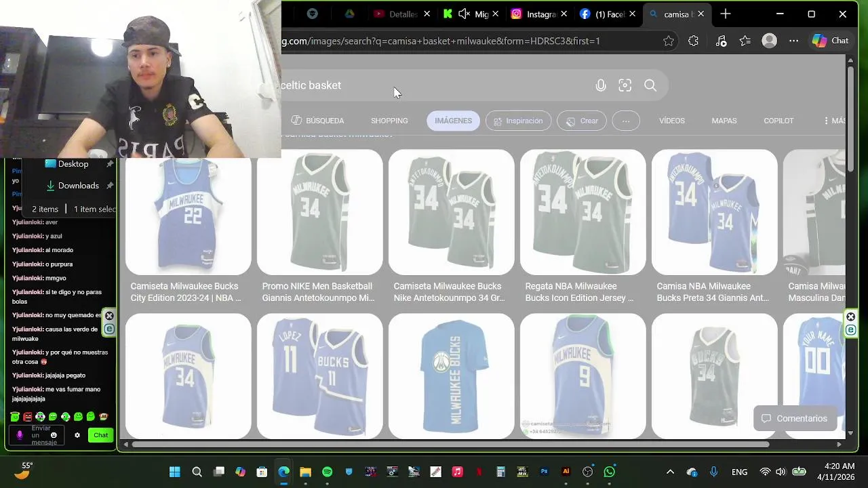Close the camisa Bing tab
Image resolution: width=868 pixels, height=488 pixels.
tap(701, 14)
